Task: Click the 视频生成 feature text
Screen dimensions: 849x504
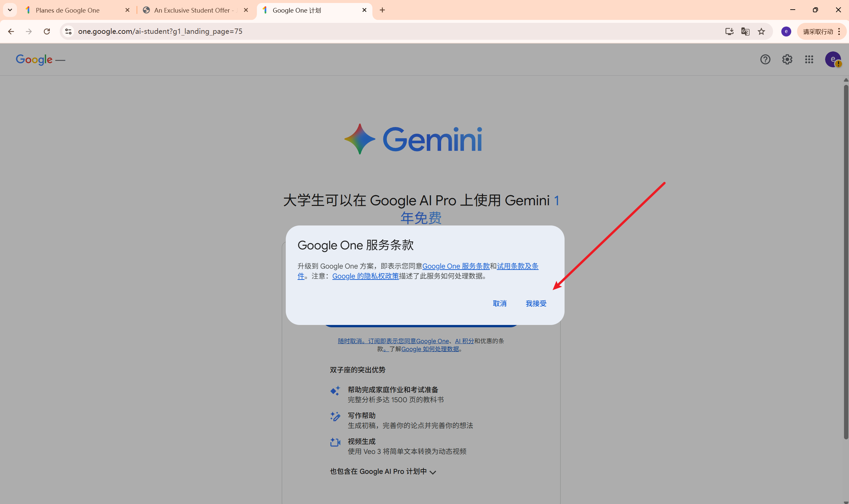Action: 362,442
